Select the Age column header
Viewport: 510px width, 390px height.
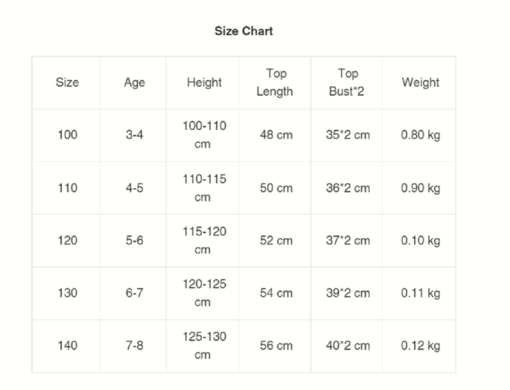point(135,82)
